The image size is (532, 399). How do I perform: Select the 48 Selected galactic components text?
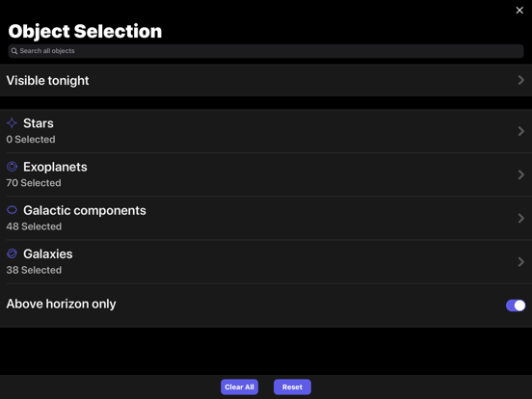[34, 226]
